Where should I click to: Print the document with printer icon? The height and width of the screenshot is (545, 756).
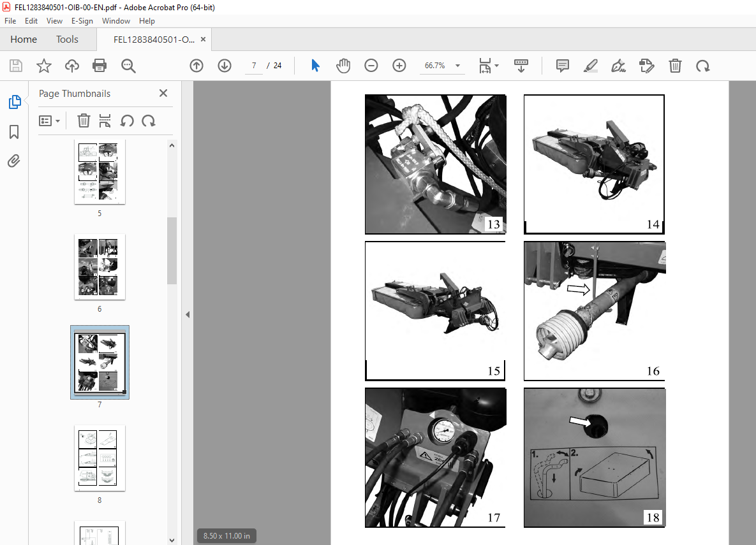[x=100, y=66]
